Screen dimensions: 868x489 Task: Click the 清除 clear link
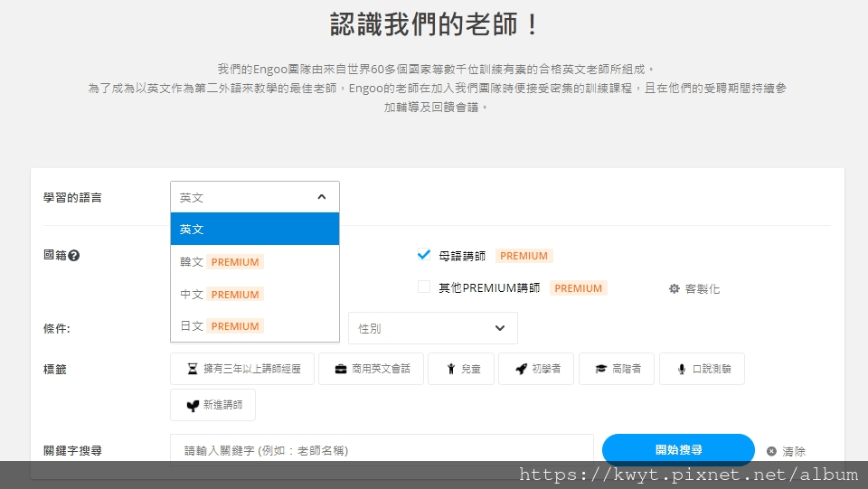click(x=793, y=451)
